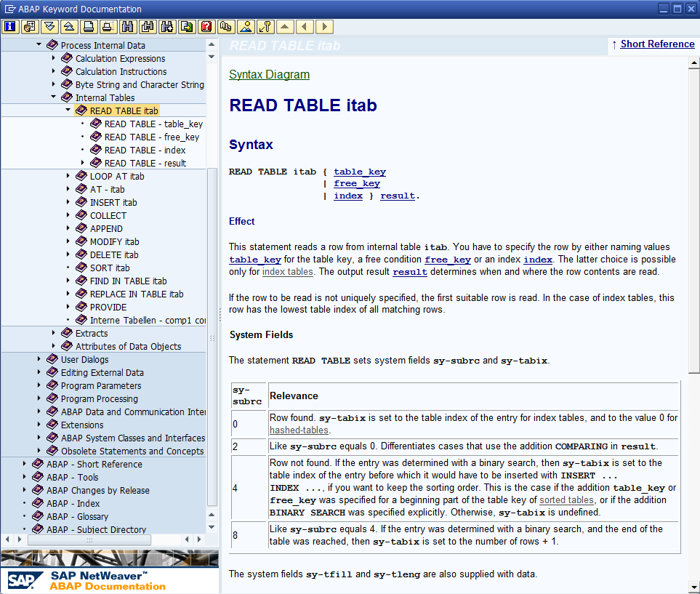
Task: Collapse the Process Internal Data node
Action: click(39, 44)
